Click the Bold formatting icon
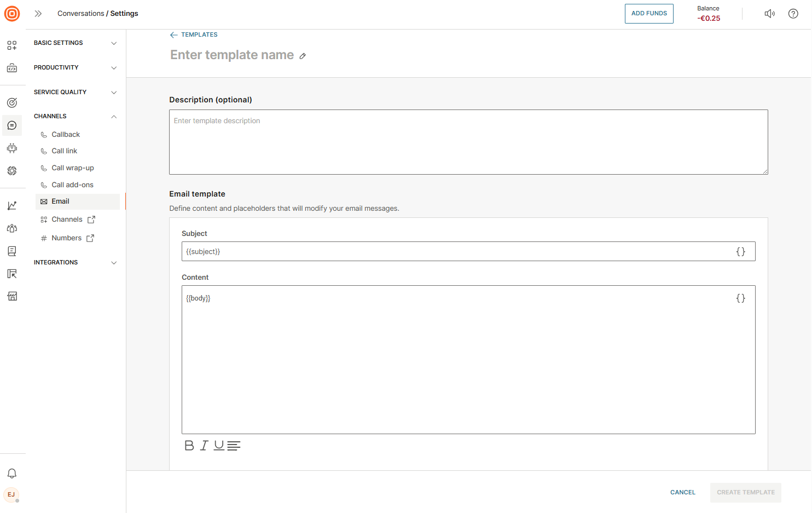The height and width of the screenshot is (513, 812). 189,446
